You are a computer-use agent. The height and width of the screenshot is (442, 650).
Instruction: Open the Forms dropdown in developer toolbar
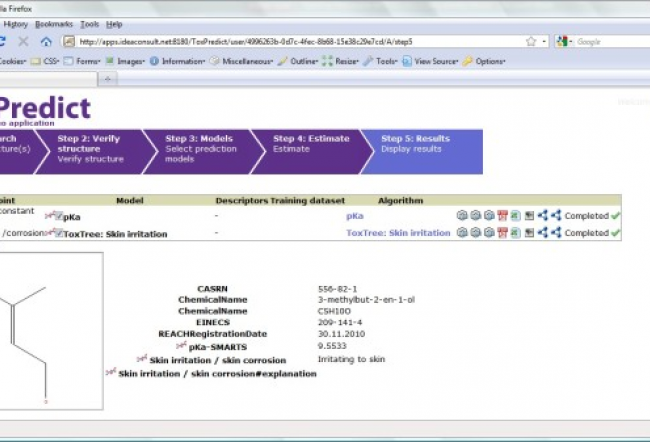coord(82,61)
